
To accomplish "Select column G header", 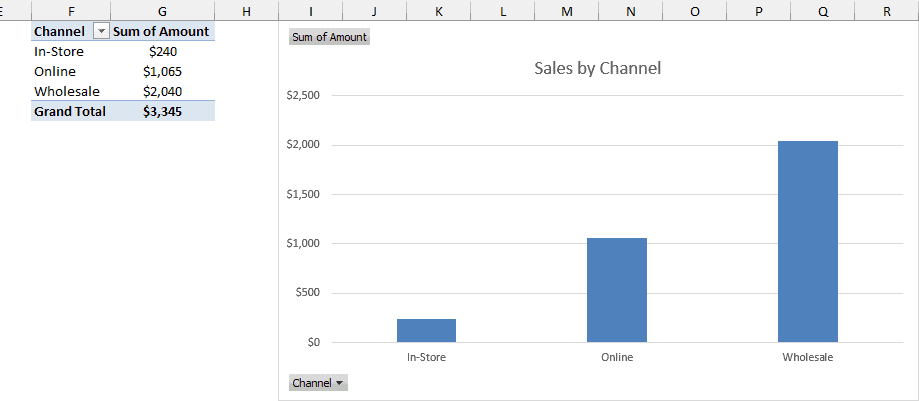I will click(x=163, y=11).
